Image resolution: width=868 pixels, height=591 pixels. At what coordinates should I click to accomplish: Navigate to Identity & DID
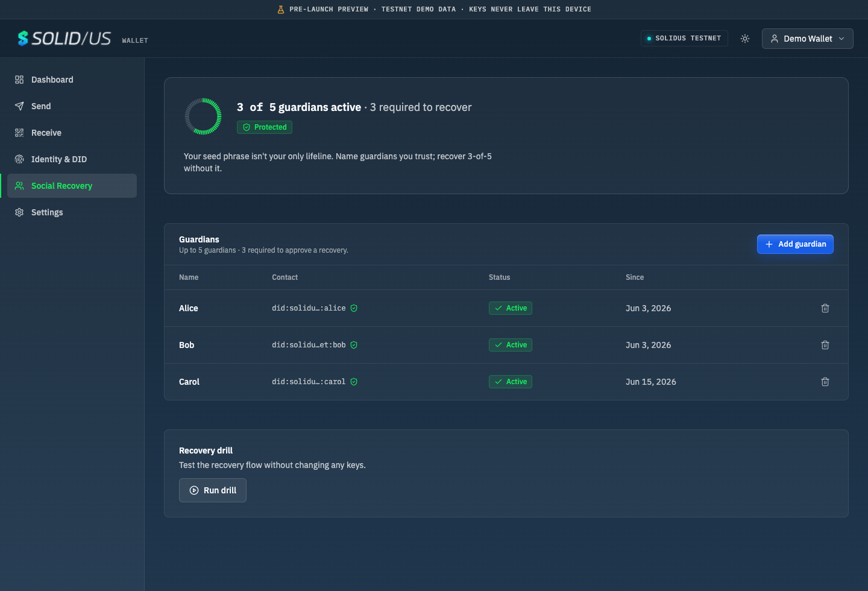(x=72, y=159)
